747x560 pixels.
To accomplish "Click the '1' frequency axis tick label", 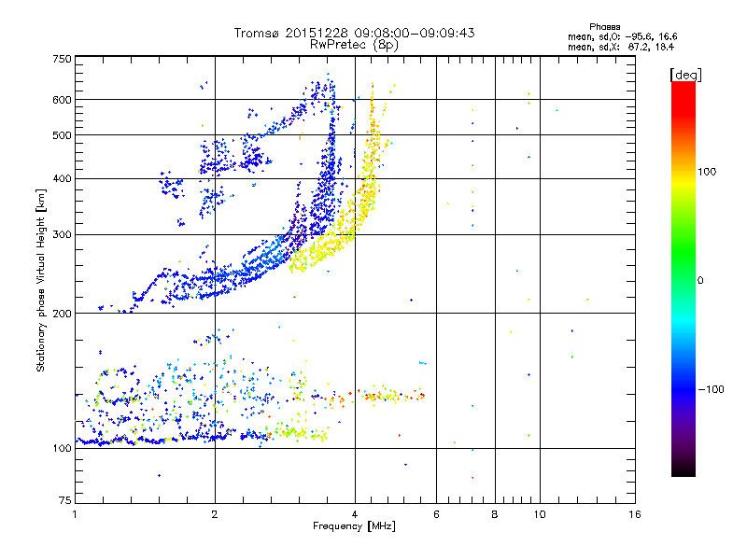I will 75,514.
